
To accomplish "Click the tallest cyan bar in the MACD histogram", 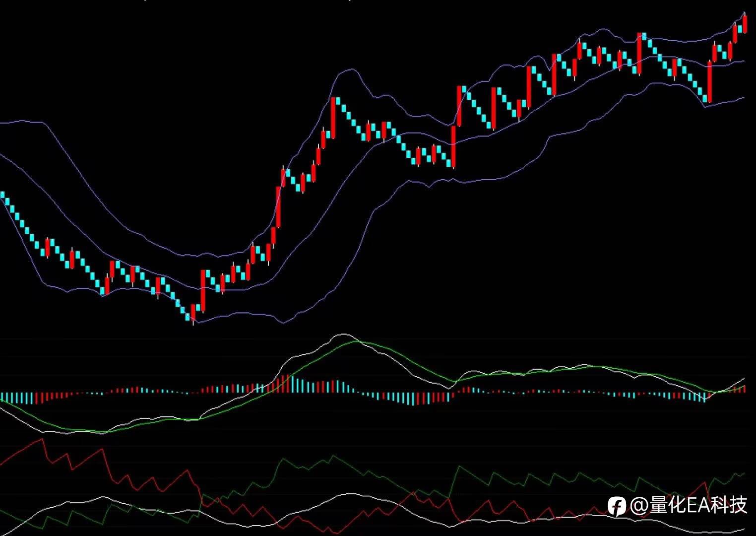I will click(x=292, y=384).
